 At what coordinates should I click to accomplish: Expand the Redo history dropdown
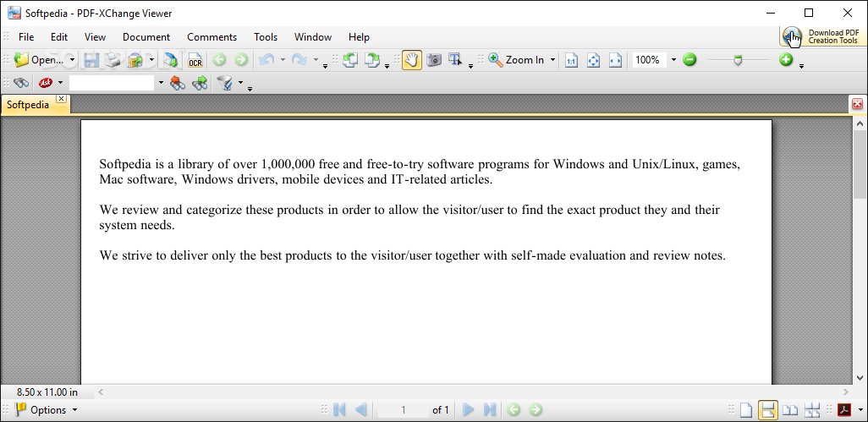point(316,60)
